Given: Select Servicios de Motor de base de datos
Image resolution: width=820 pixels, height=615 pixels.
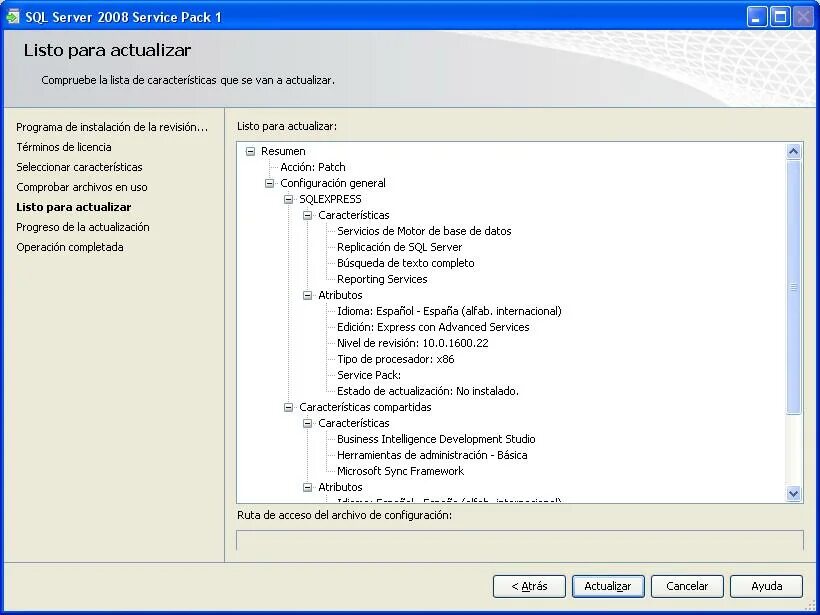Looking at the screenshot, I should (x=424, y=231).
